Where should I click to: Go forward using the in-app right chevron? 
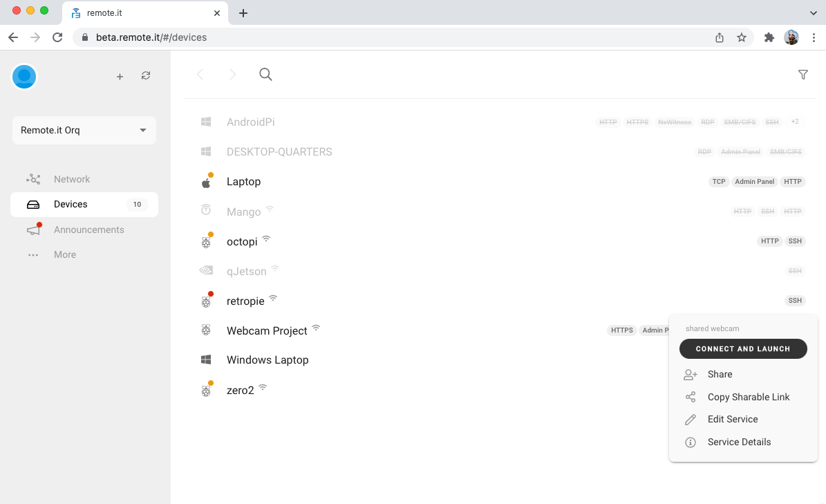point(232,74)
